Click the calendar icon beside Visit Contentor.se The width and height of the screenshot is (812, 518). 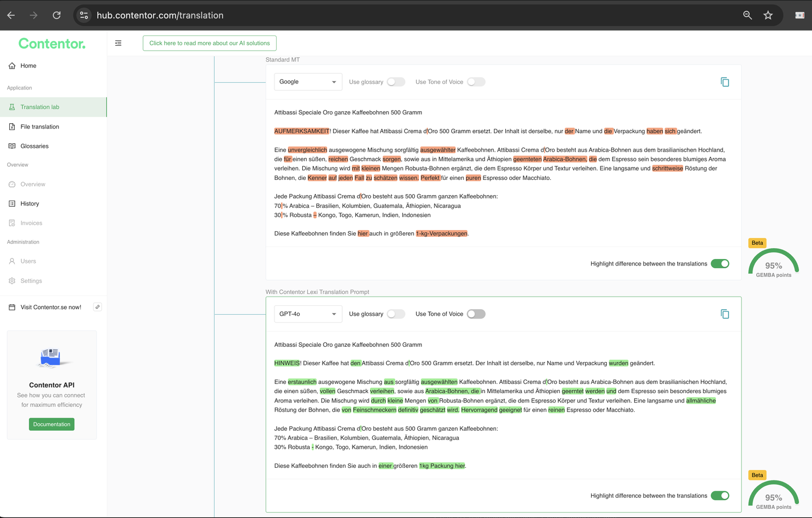[x=12, y=308]
